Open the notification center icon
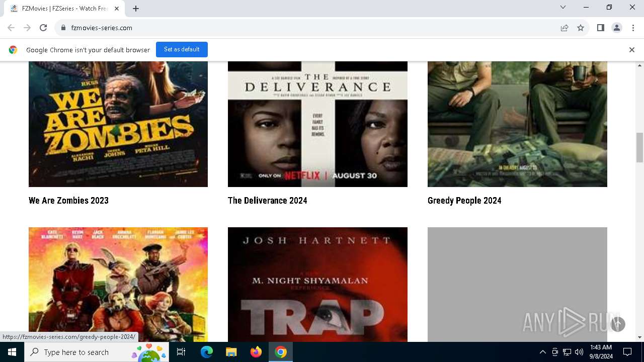The image size is (644, 362). (627, 352)
